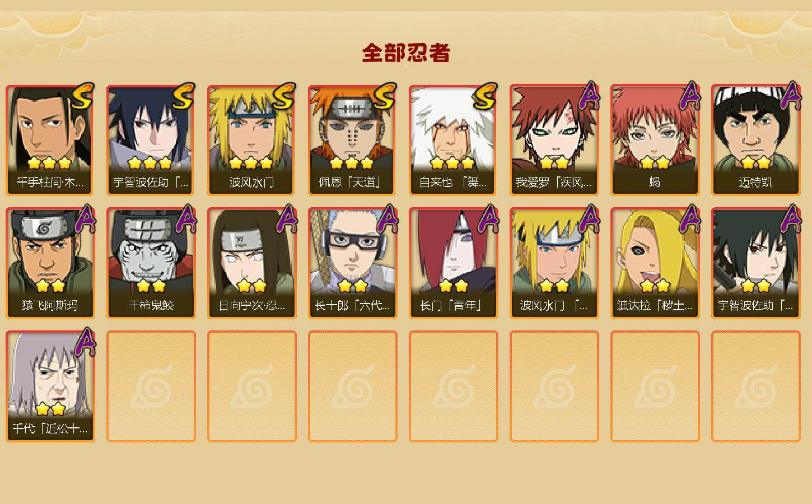Open the 我爱罗 ninja card
This screenshot has width=812, height=504.
pyautogui.click(x=554, y=140)
